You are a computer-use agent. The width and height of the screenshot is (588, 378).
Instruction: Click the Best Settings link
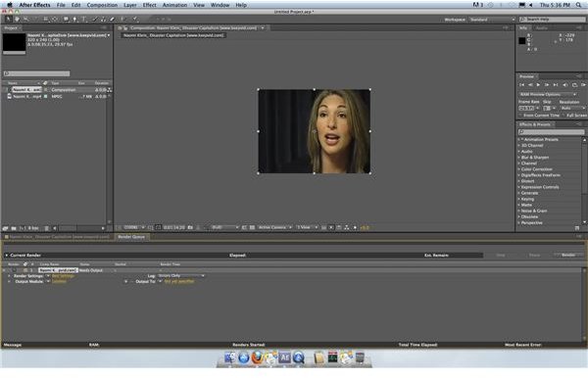[63, 276]
